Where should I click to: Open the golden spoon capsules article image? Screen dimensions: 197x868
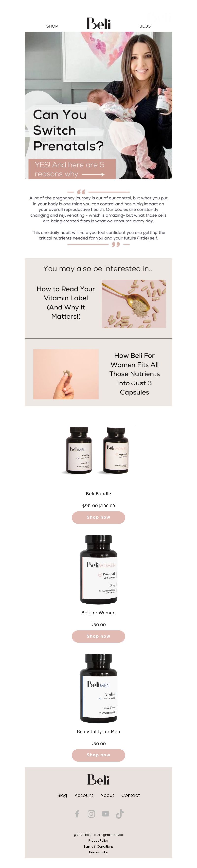(x=134, y=304)
